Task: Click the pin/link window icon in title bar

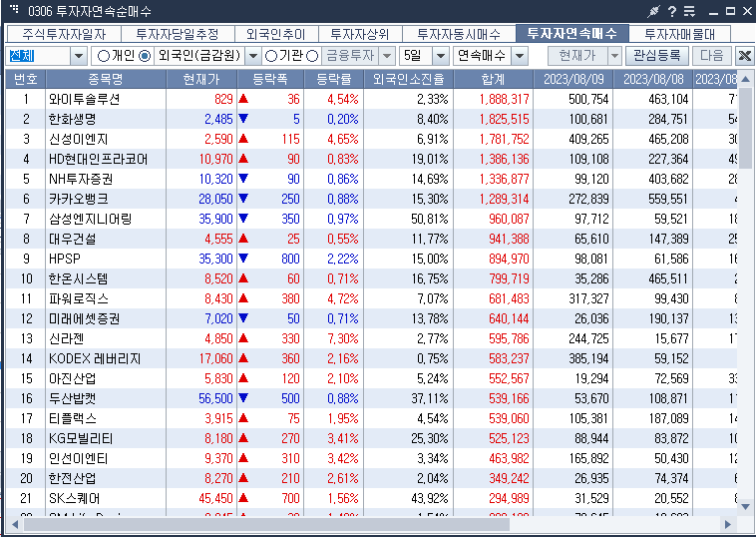Action: [653, 11]
